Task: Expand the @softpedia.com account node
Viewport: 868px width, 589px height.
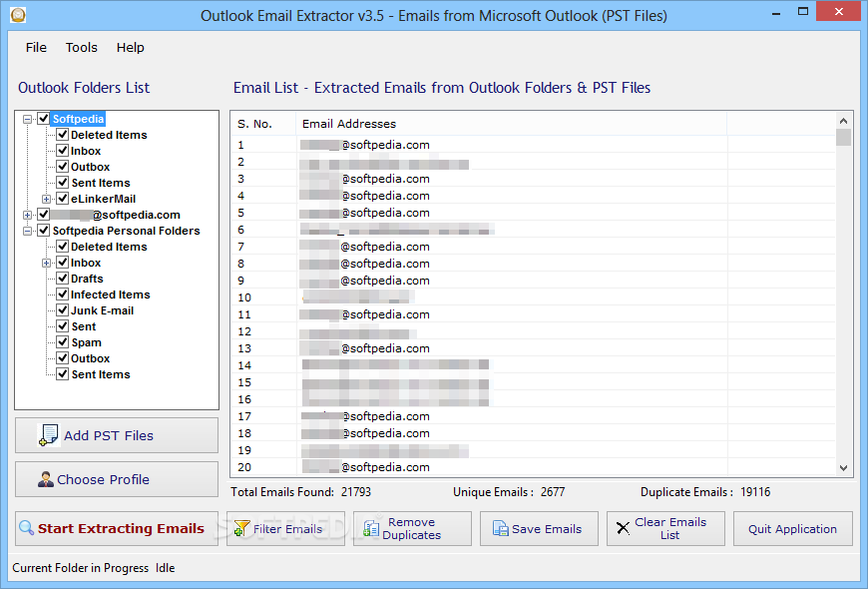Action: [x=27, y=215]
